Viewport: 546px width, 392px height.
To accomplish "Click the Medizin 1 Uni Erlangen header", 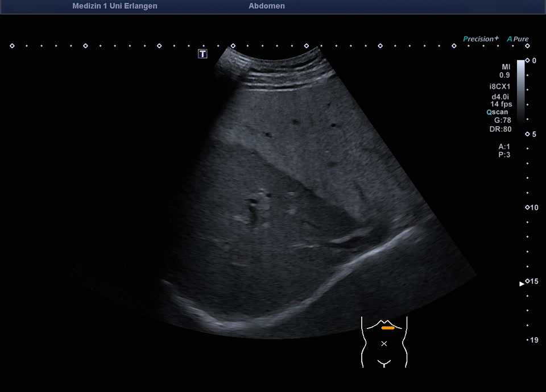I will click(115, 6).
